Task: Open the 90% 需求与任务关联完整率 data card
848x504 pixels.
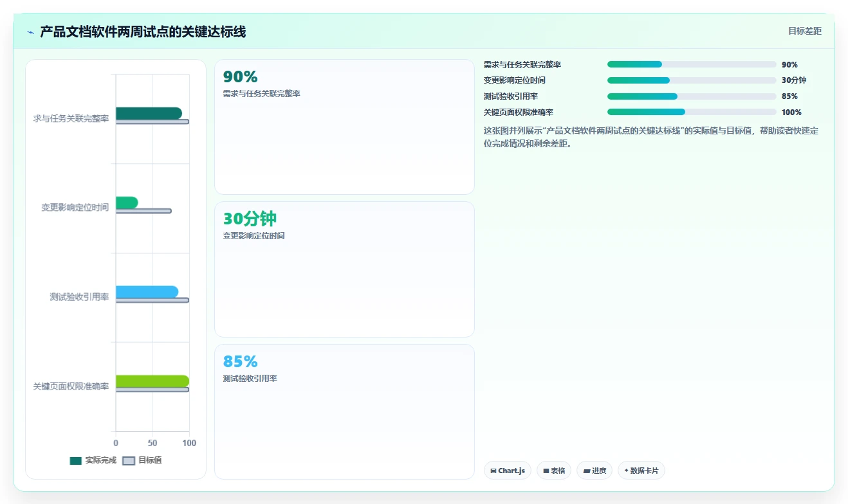Action: 344,127
